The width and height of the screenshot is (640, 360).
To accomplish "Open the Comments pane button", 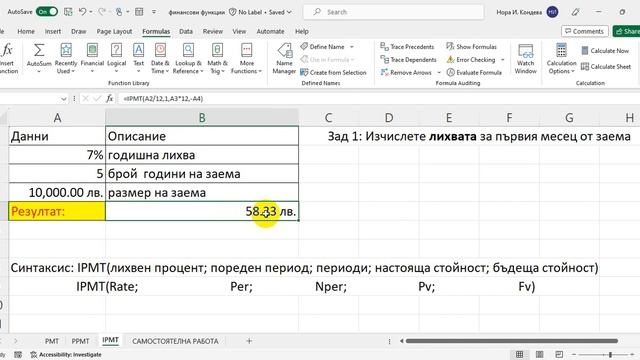I will tap(584, 31).
